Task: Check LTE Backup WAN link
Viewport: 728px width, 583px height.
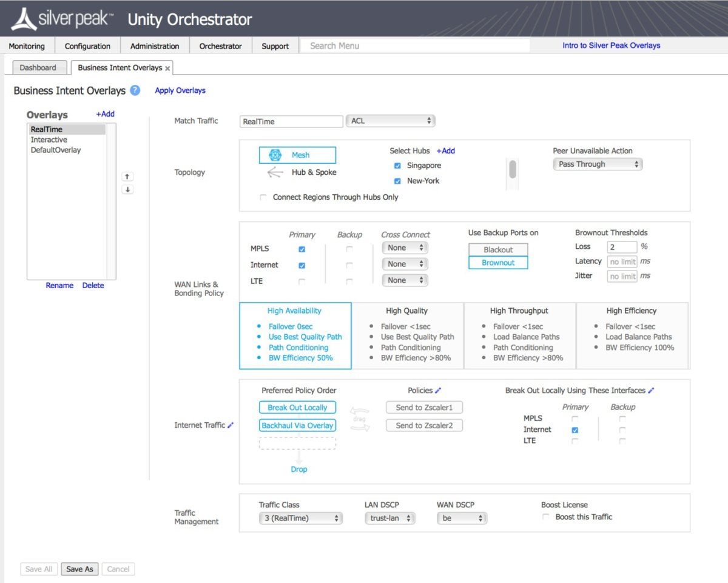Action: 349,281
